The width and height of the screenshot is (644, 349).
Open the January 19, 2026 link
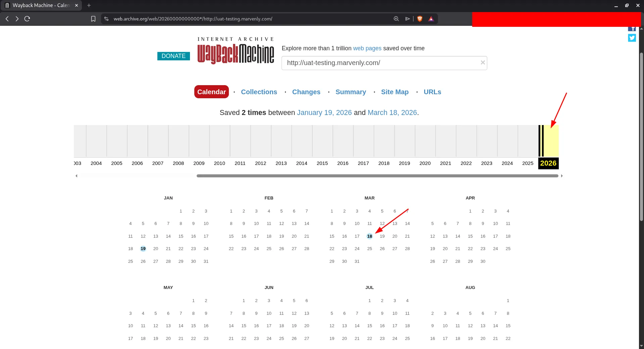click(x=324, y=113)
